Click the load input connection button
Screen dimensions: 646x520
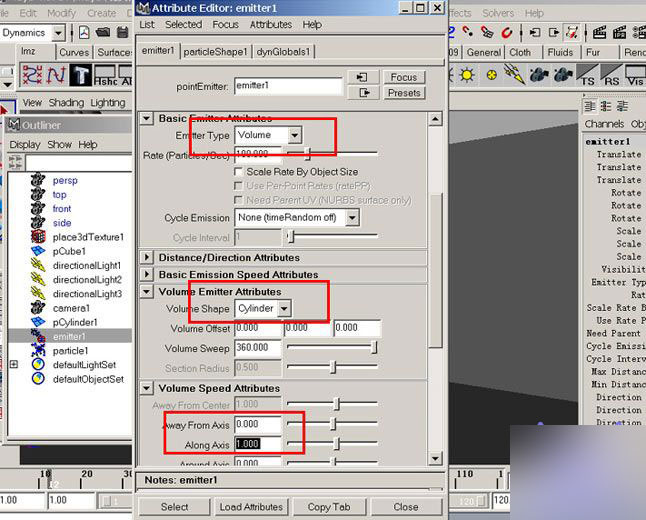point(364,77)
